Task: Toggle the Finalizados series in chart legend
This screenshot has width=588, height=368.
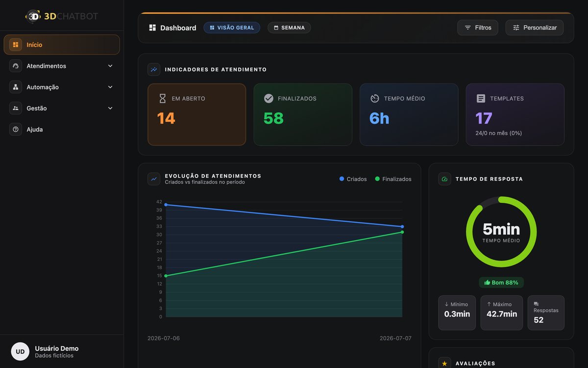Action: pyautogui.click(x=393, y=179)
